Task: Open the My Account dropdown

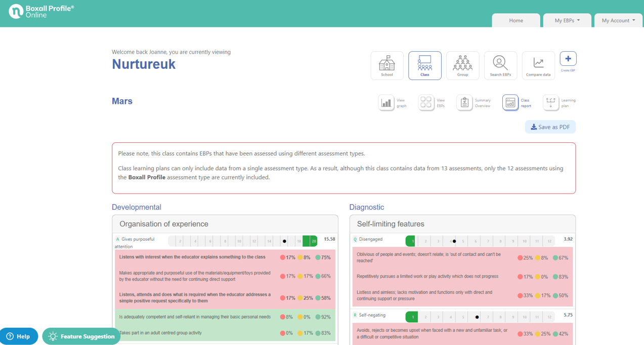Action: point(618,20)
